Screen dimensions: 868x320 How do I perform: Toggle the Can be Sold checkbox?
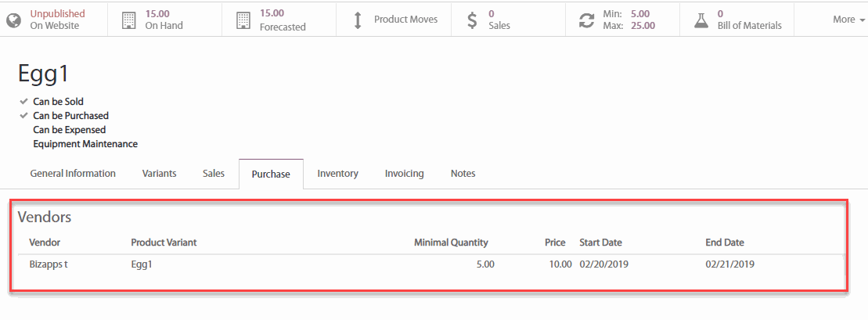(24, 102)
